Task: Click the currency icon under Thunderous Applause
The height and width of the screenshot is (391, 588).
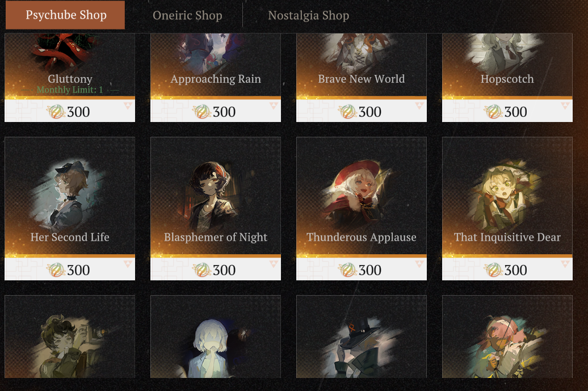Action: 347,270
